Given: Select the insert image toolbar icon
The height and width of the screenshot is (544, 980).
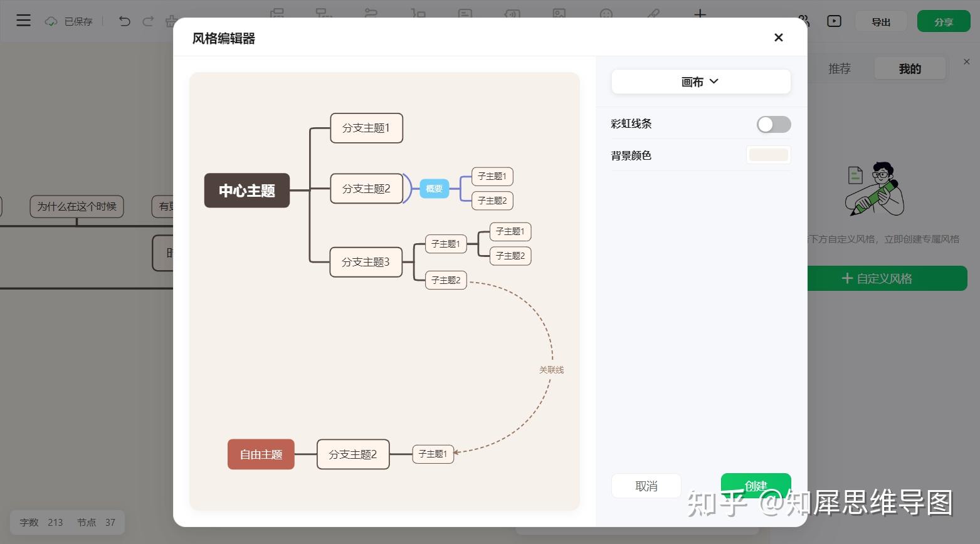Looking at the screenshot, I should [559, 14].
